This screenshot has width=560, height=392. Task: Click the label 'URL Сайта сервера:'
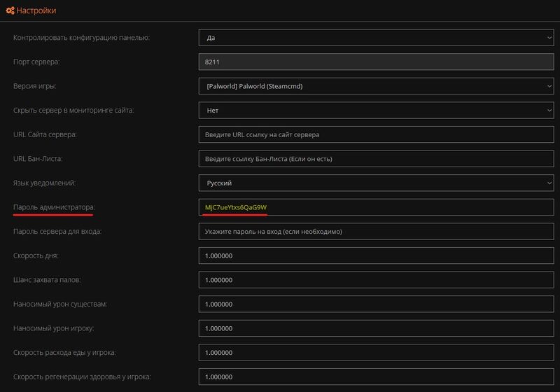[x=45, y=134]
